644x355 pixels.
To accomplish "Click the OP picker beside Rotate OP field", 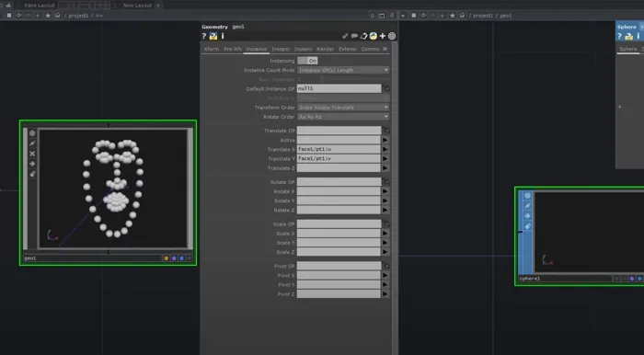I will [386, 182].
